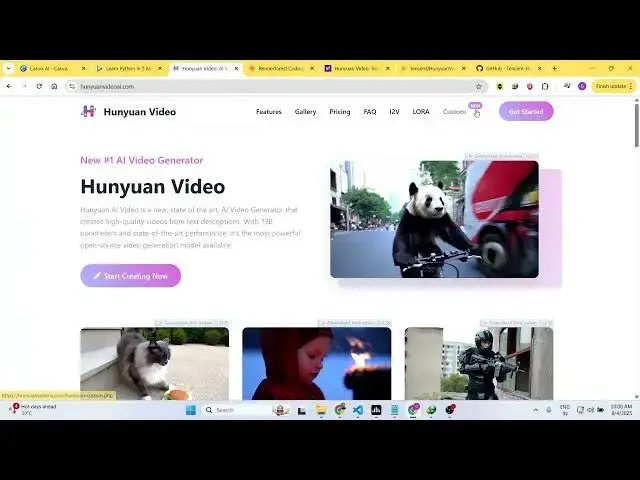Go back with the browser back arrow
This screenshot has width=640, height=480.
pyautogui.click(x=9, y=87)
